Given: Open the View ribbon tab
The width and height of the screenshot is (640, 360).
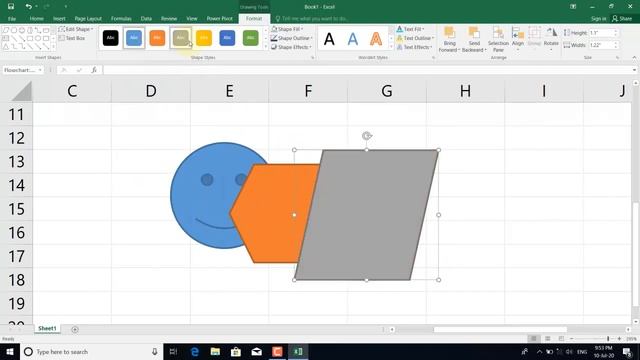Looking at the screenshot, I should 192,18.
